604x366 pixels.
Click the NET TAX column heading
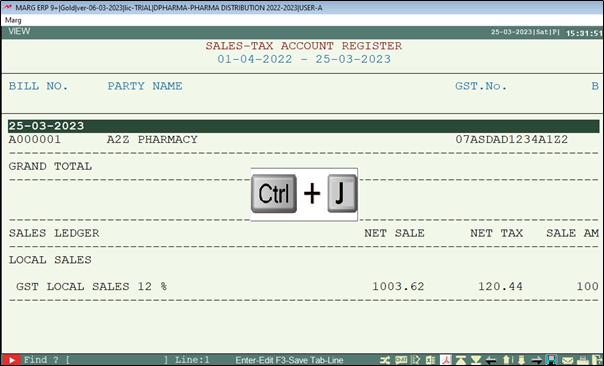pos(497,233)
